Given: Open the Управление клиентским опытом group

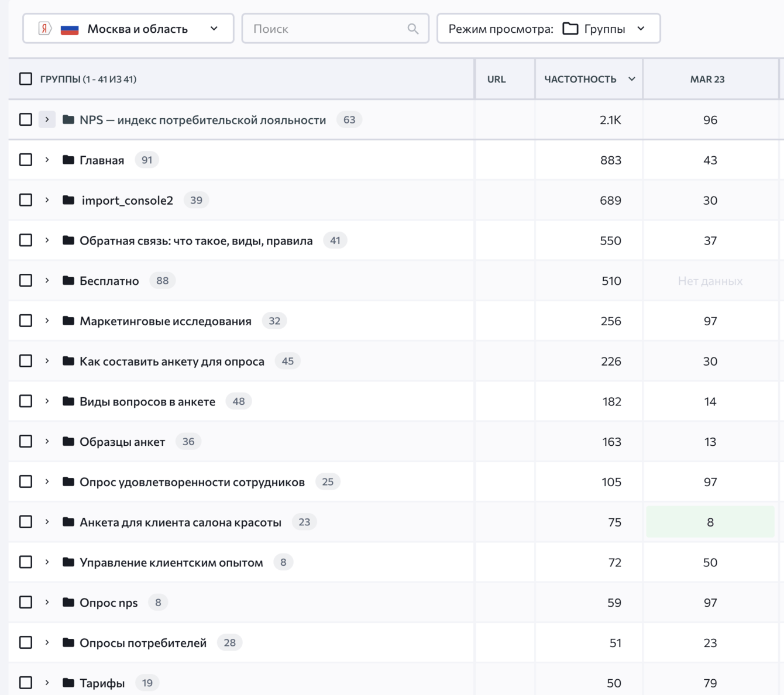Looking at the screenshot, I should click(x=171, y=562).
